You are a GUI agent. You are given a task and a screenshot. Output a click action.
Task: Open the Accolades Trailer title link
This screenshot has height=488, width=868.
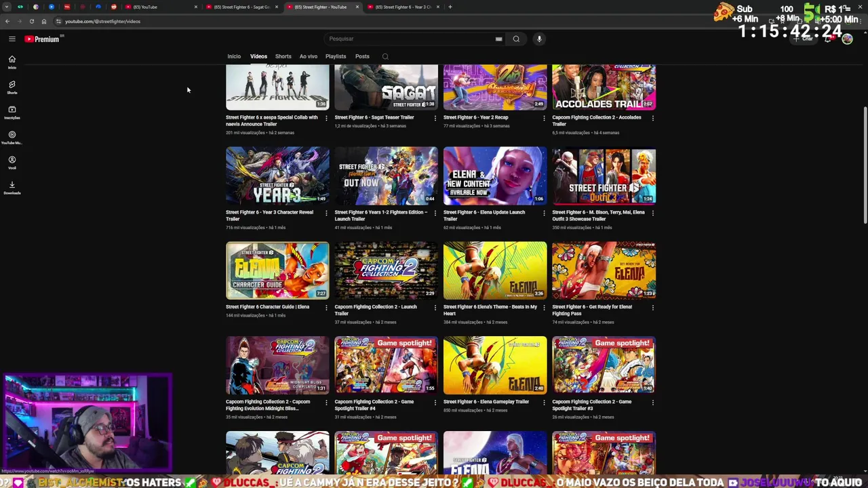(x=596, y=121)
